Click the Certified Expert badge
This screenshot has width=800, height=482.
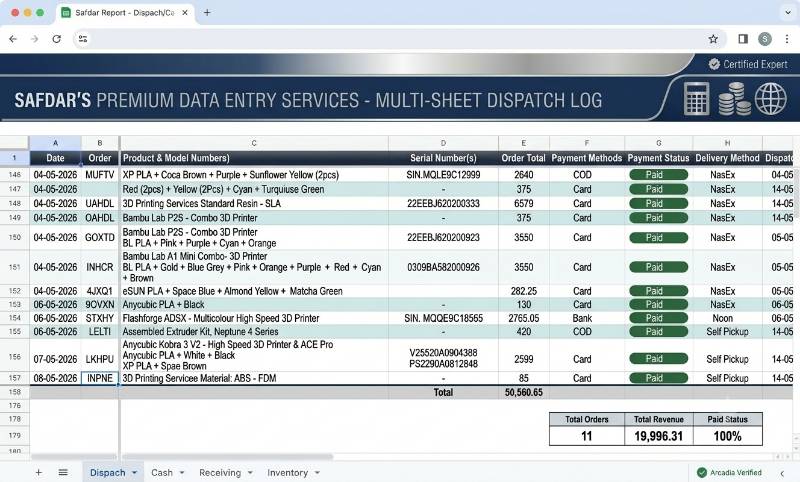click(x=748, y=64)
